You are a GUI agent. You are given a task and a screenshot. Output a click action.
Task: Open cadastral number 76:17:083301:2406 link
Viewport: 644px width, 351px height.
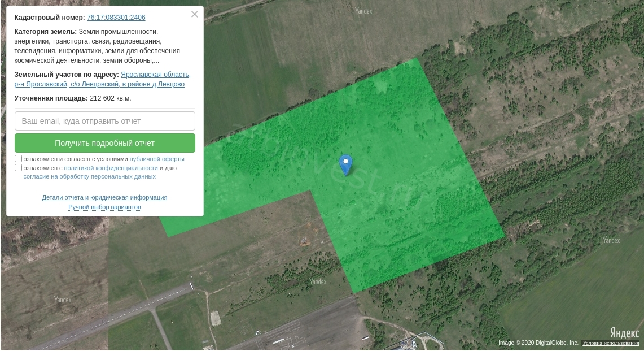[116, 18]
